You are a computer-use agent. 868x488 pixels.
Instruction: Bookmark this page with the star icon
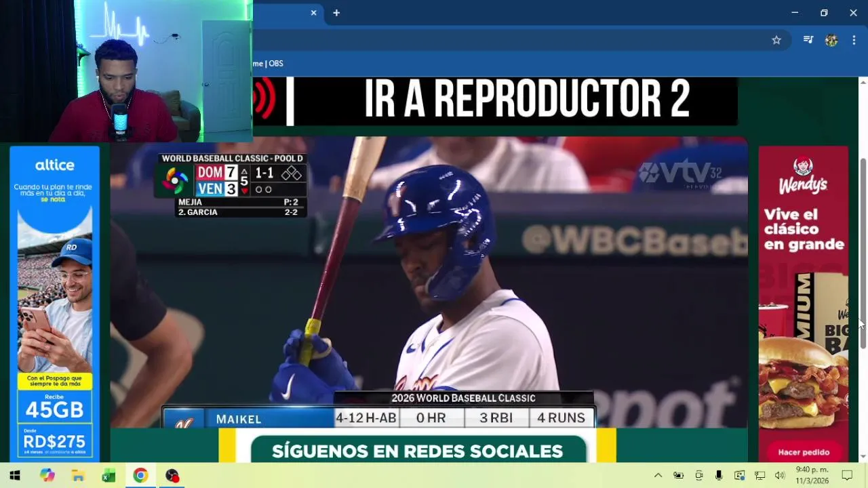pos(776,40)
